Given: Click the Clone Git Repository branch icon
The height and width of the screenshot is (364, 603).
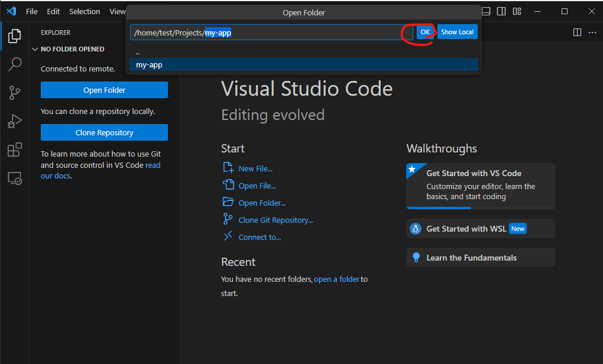Looking at the screenshot, I should pyautogui.click(x=228, y=219).
